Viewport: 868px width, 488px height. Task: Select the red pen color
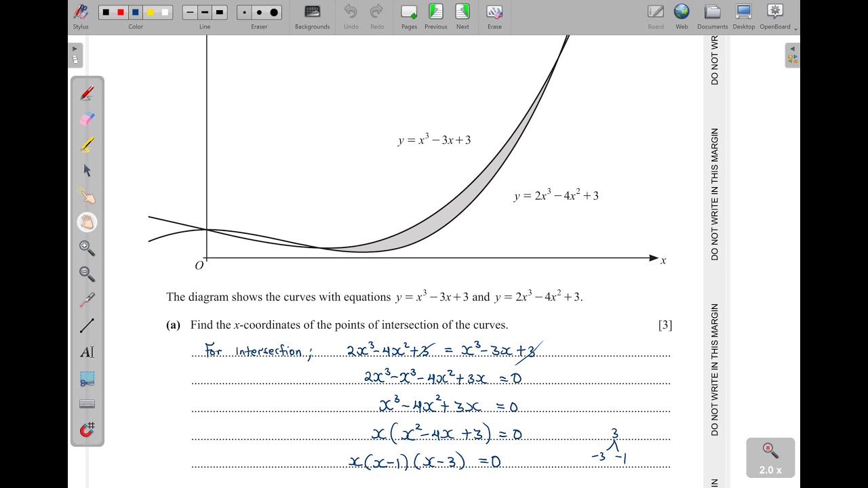coord(121,12)
